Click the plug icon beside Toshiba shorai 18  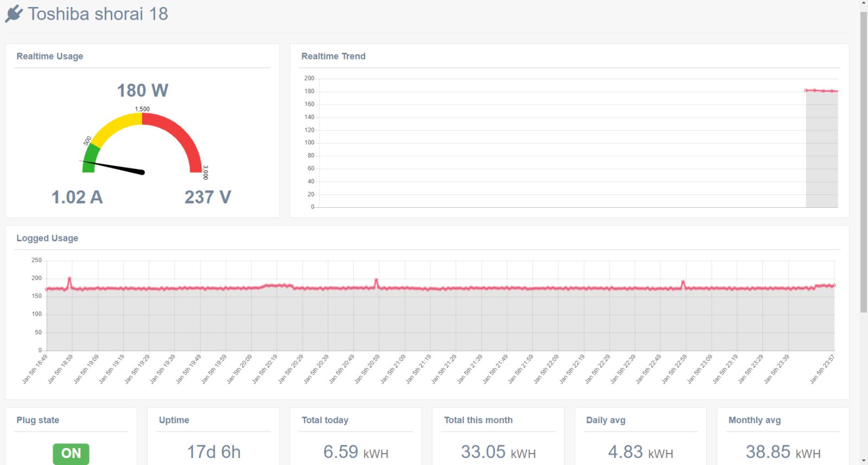(x=14, y=14)
